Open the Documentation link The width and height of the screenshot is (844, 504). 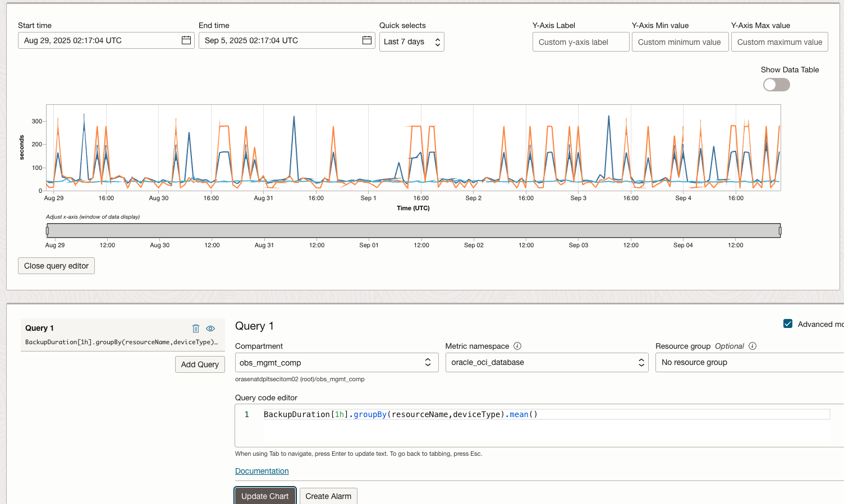262,471
